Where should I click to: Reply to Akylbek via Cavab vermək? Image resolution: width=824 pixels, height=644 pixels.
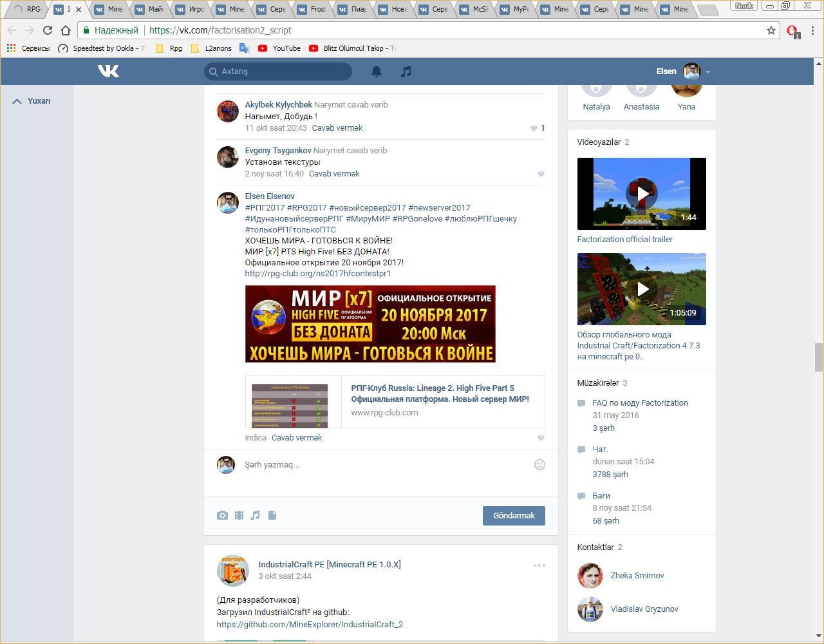pos(337,128)
